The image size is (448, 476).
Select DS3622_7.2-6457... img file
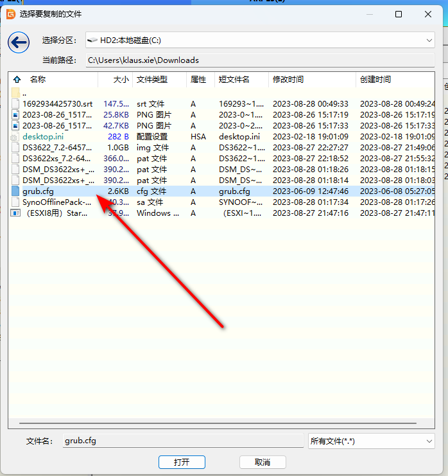point(57,148)
